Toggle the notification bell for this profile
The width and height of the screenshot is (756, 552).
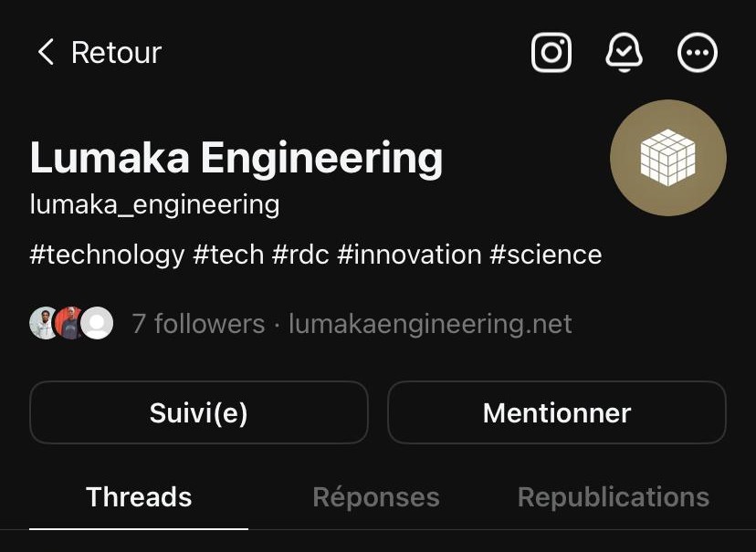click(x=625, y=53)
